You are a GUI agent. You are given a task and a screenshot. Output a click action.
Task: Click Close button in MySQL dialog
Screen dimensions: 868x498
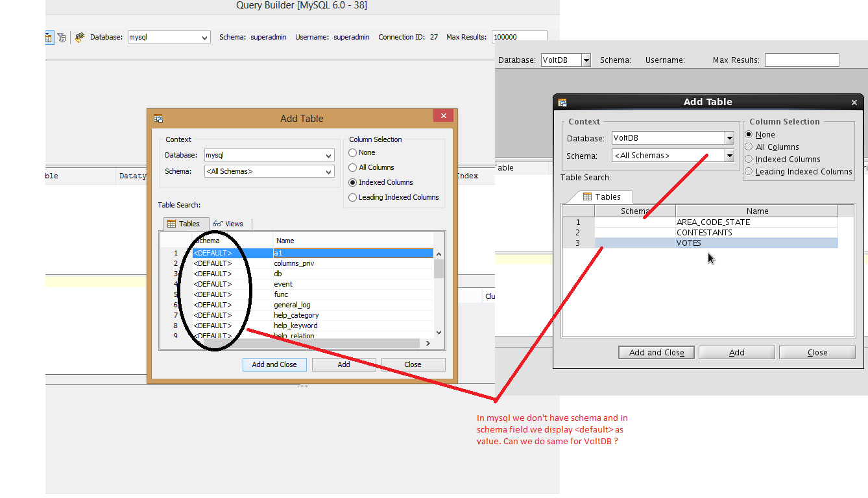413,364
